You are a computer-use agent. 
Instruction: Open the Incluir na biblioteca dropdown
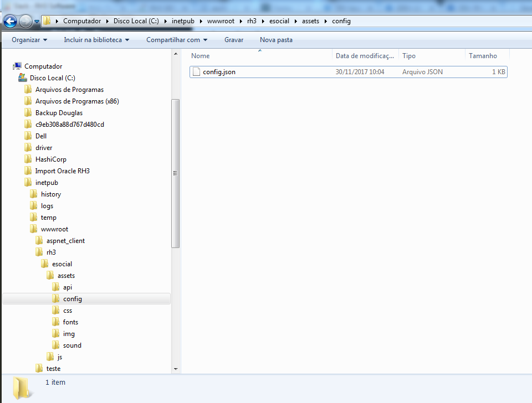(x=96, y=40)
